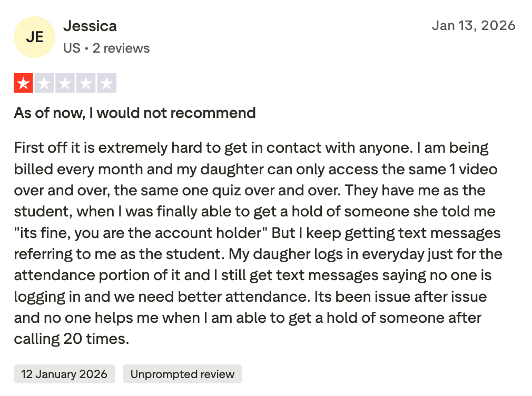
Task: Select the filled red first star
Action: click(23, 83)
